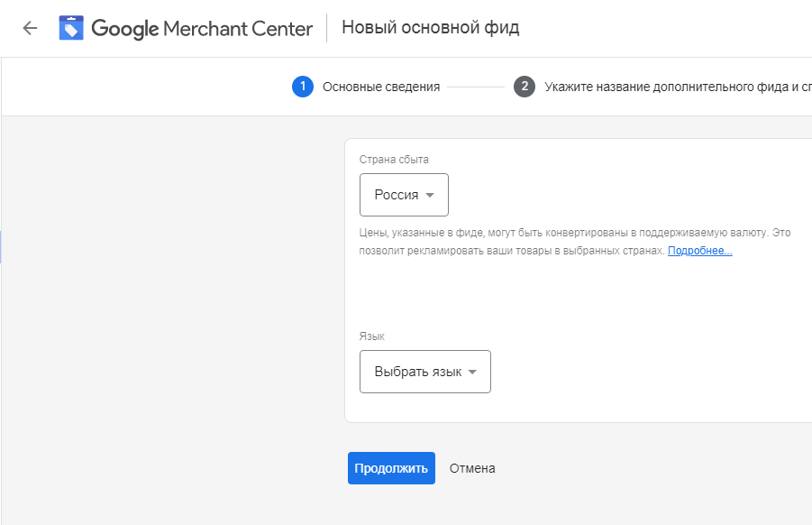Click the Новый основной фид page title
Viewport: 812px width, 525px height.
point(431,27)
